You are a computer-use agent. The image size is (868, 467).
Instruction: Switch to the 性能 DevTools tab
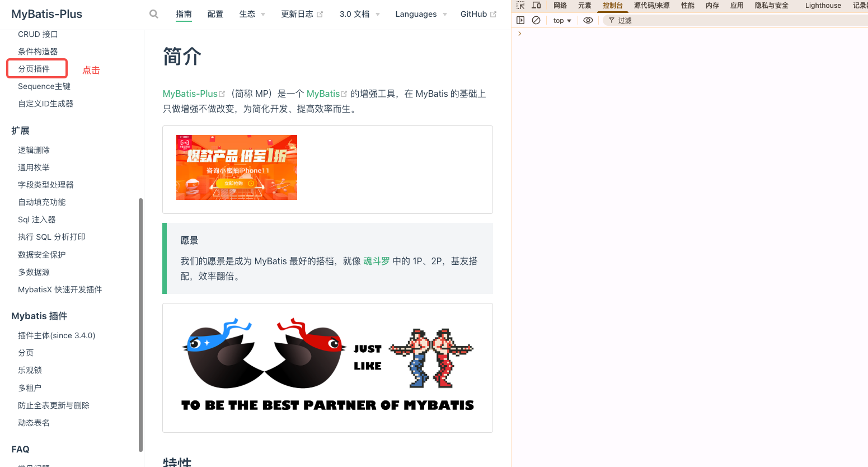click(x=688, y=6)
